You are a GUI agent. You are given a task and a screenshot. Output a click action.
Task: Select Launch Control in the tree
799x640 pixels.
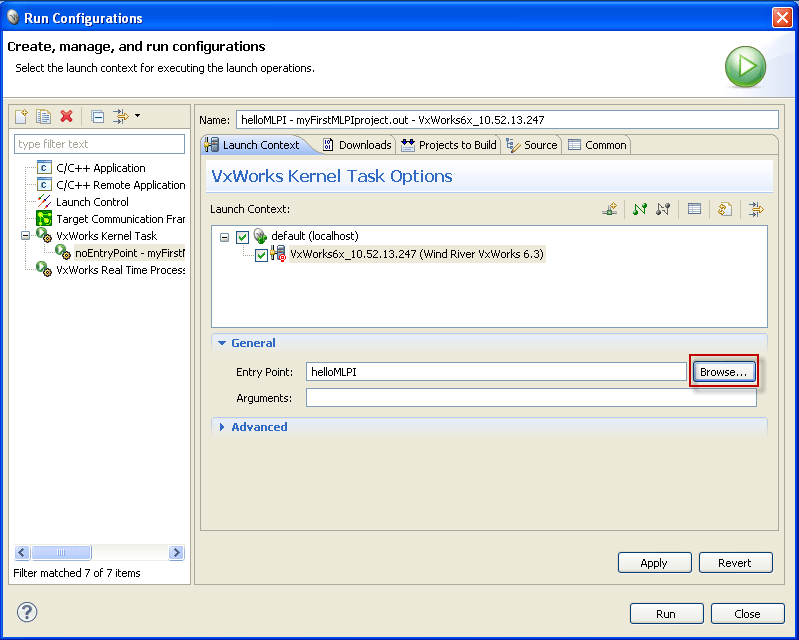point(92,202)
